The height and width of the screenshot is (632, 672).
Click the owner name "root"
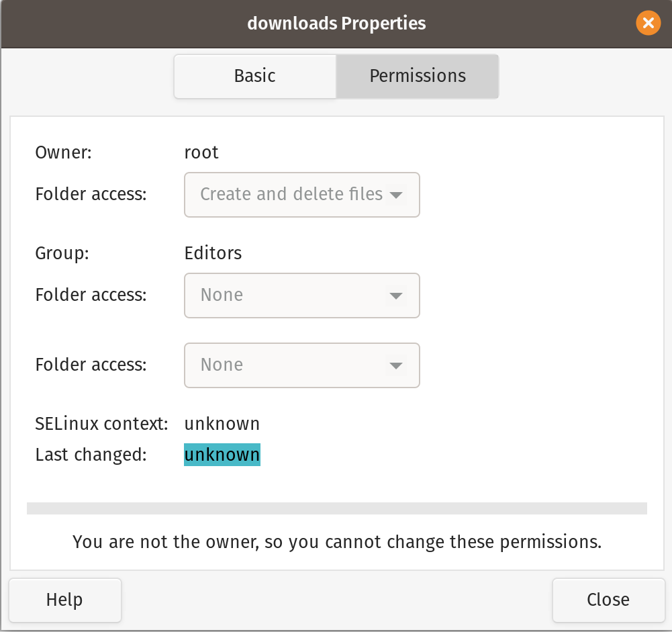[x=201, y=152]
